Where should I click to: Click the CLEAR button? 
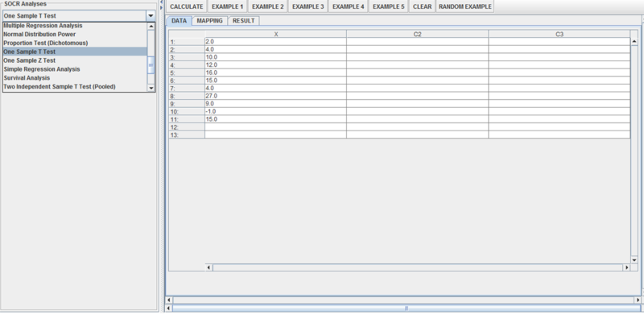pos(422,7)
